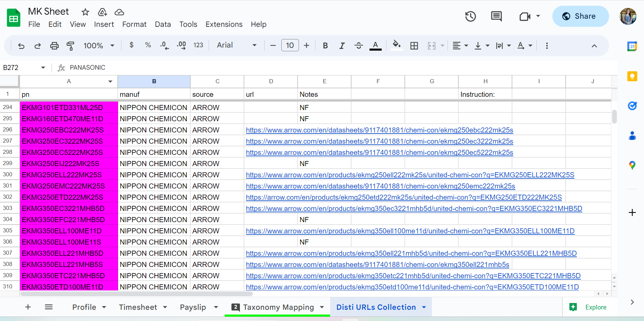Open the text rotation dropdown
Screen dimensions: 644x321
tap(525, 46)
